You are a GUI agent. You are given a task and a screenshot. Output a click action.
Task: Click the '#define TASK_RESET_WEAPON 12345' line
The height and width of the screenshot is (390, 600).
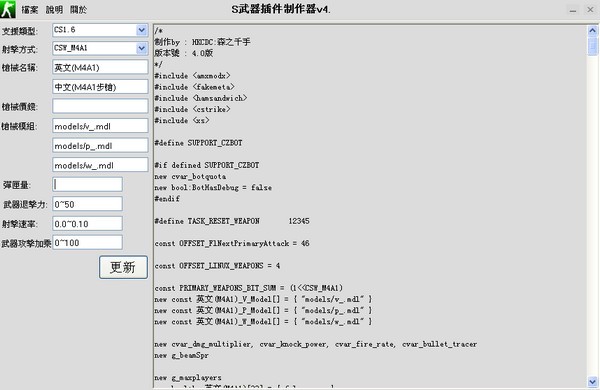click(x=232, y=221)
